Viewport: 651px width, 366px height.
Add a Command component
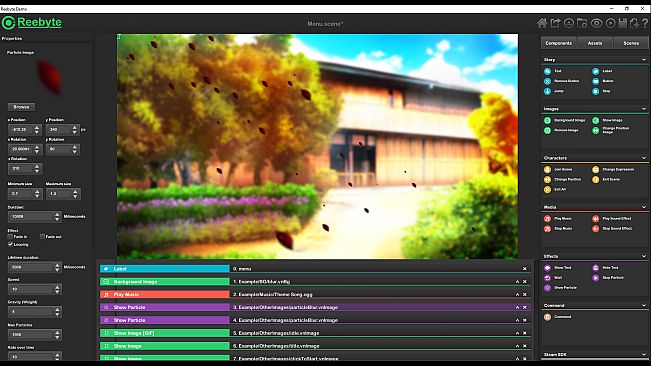[558, 317]
